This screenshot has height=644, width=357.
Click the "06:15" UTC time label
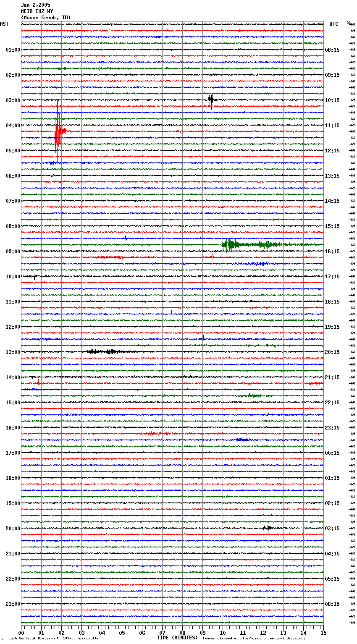click(x=332, y=604)
